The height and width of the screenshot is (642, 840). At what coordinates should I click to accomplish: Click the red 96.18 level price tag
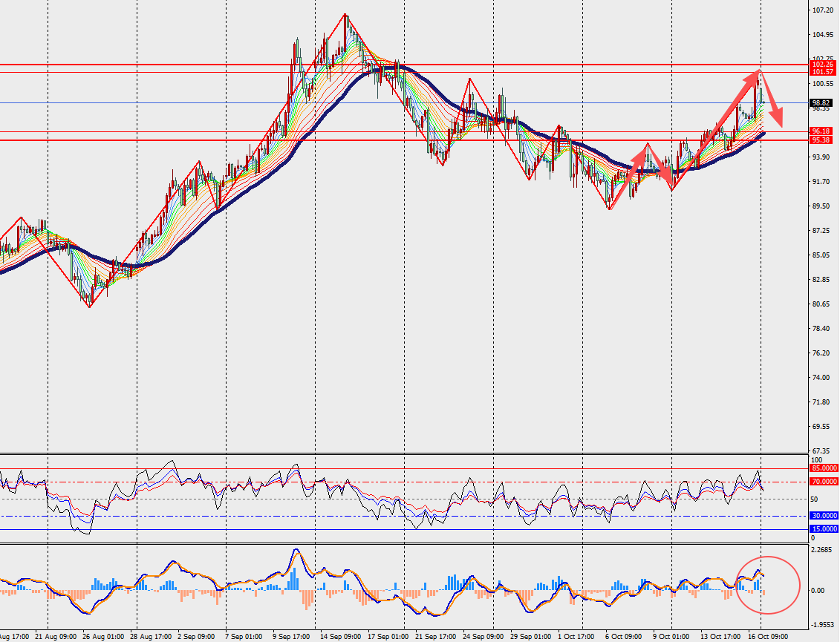click(x=821, y=131)
